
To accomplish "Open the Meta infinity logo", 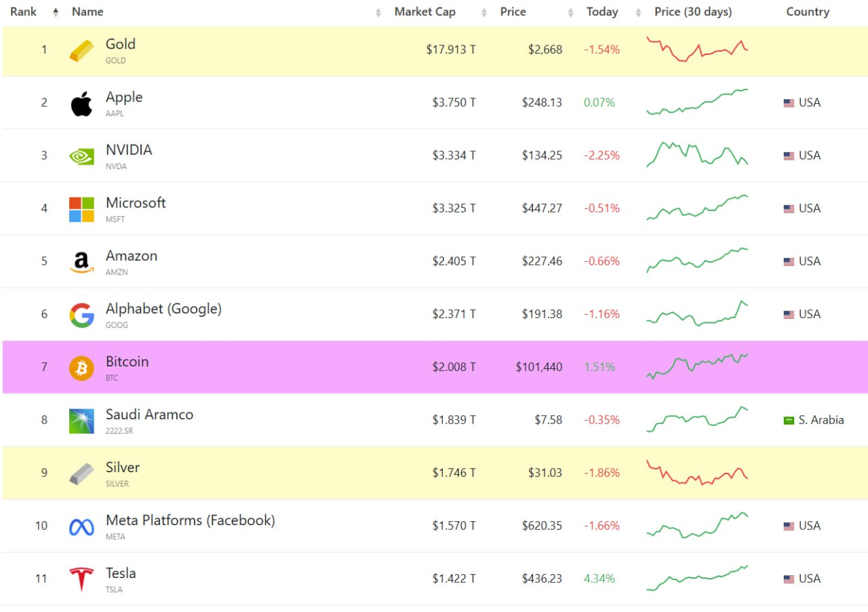I will (x=81, y=527).
